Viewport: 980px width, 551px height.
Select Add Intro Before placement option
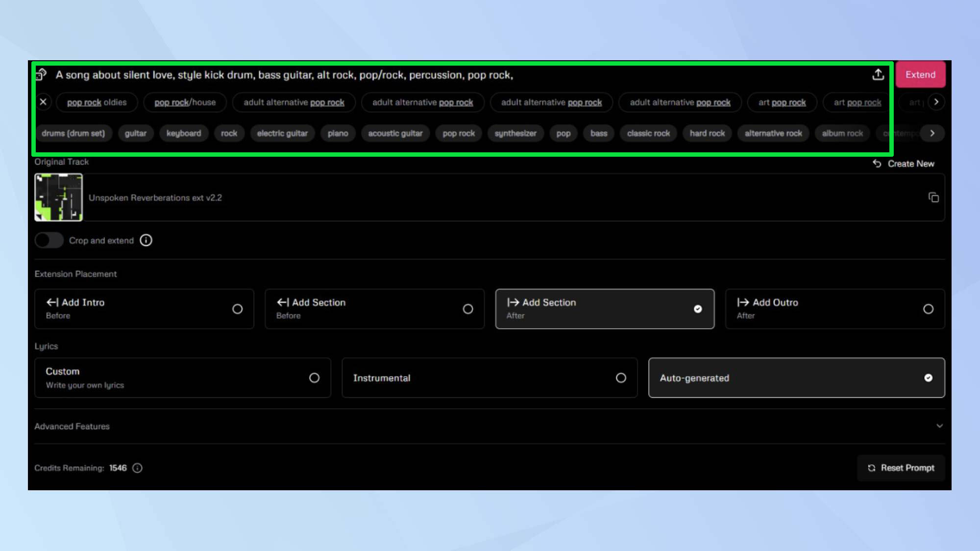tap(237, 309)
